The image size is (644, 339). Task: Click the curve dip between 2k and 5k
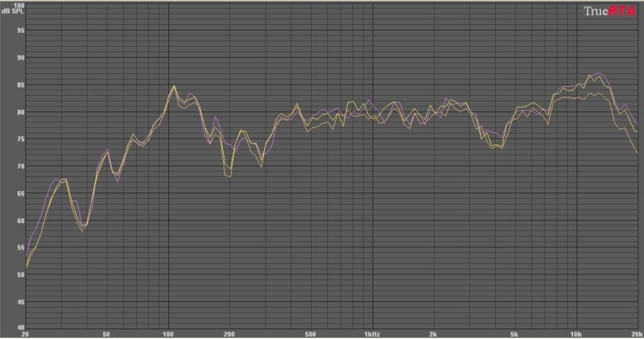(x=498, y=148)
